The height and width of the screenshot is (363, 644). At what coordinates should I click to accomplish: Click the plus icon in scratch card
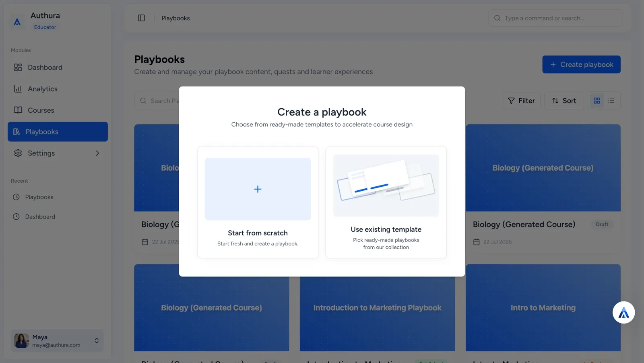point(258,189)
